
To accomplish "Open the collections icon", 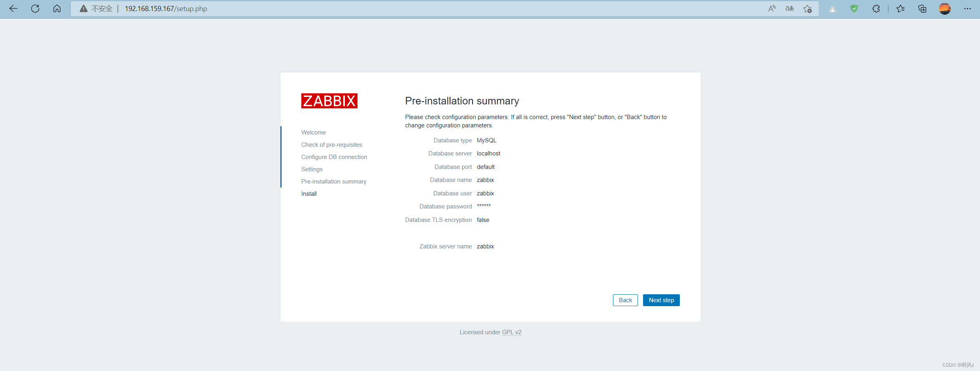I will pyautogui.click(x=922, y=9).
